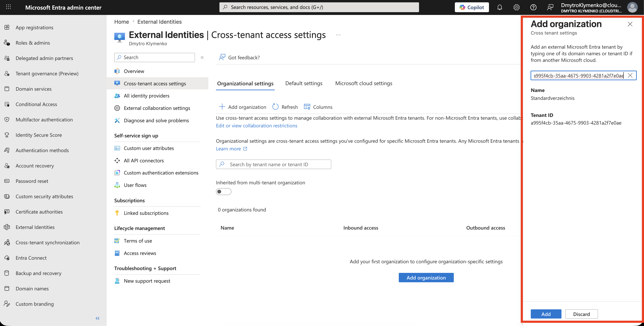Open Linked subscriptions
The width and height of the screenshot is (644, 326).
pos(146,213)
